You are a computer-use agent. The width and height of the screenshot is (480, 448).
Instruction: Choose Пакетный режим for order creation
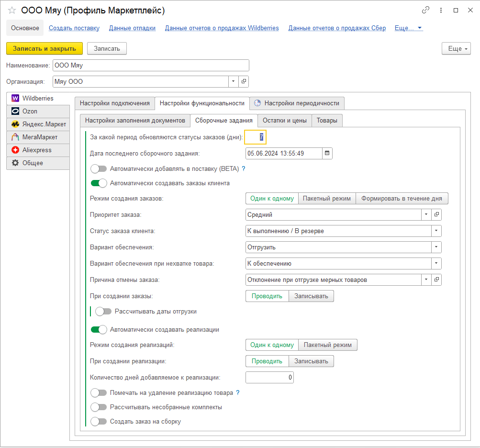(x=327, y=199)
